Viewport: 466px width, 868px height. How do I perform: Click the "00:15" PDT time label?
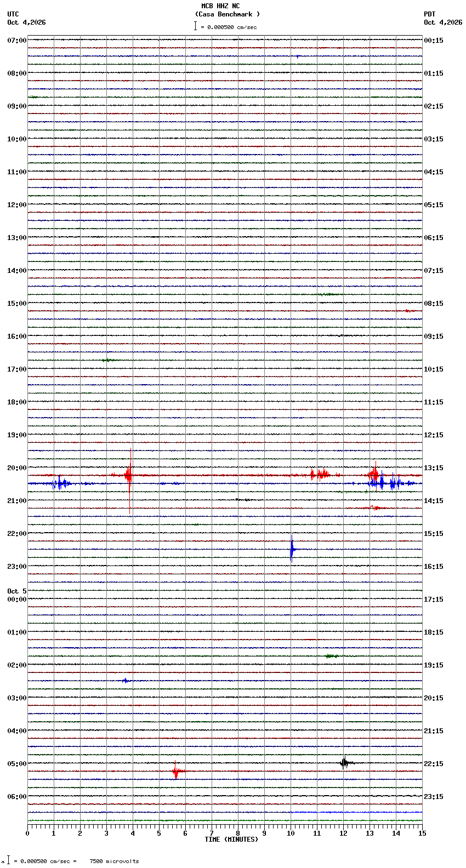coord(434,41)
